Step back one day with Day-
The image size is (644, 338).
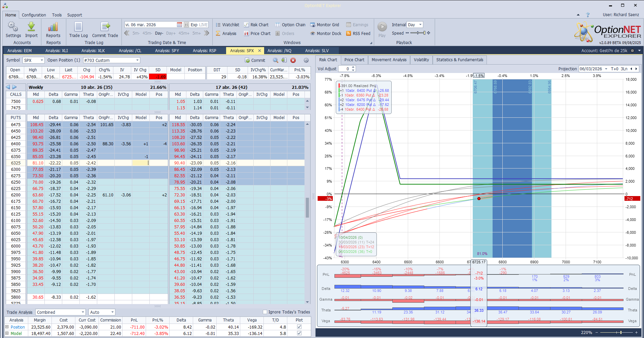click(x=159, y=33)
